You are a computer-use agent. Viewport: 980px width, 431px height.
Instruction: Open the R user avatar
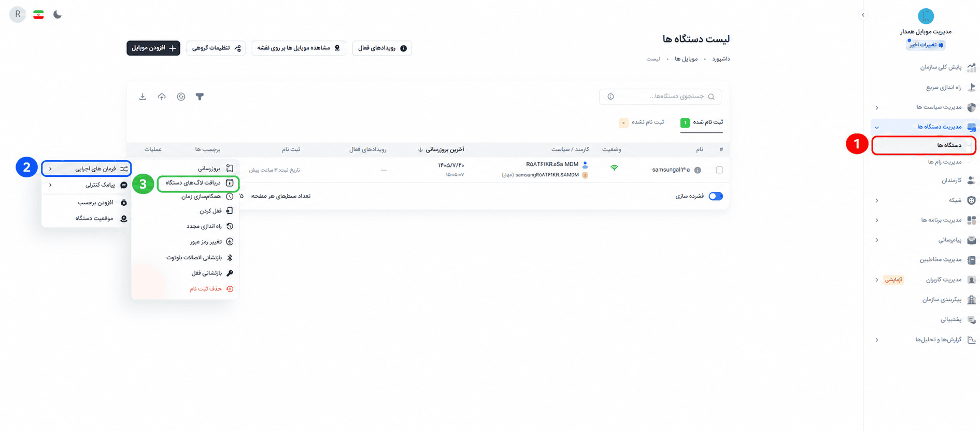click(x=18, y=15)
